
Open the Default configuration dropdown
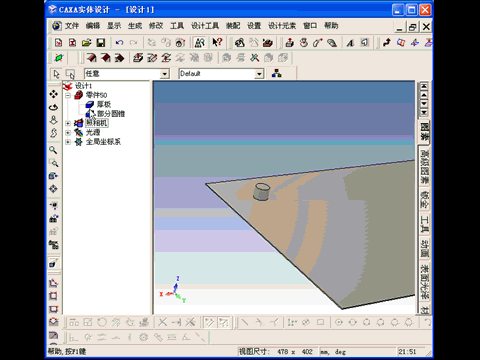pos(259,74)
